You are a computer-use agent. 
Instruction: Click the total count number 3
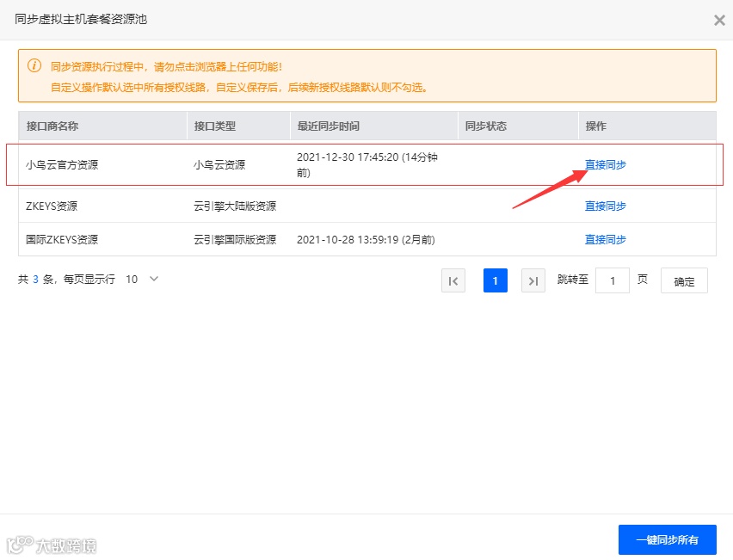[x=35, y=279]
